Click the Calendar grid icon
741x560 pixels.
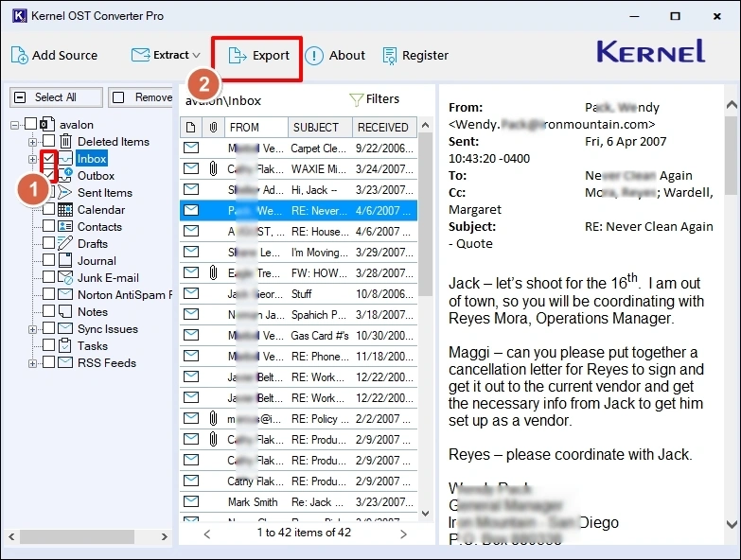tap(65, 210)
